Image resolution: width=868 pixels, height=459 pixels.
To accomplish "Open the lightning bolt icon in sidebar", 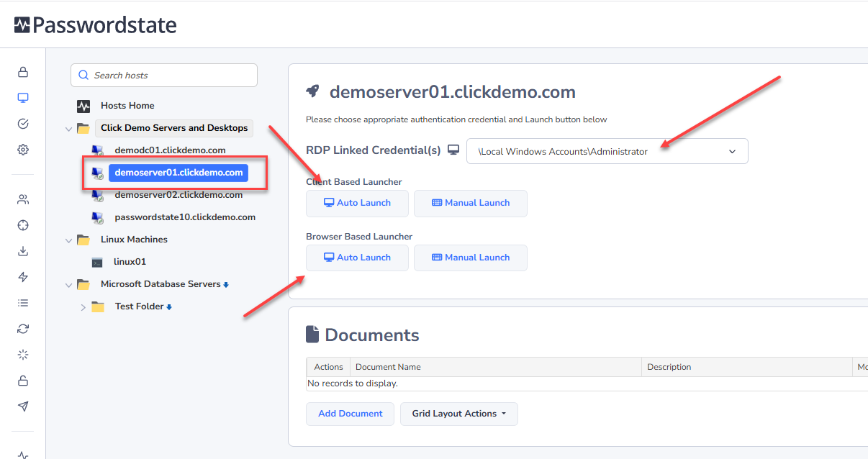I will 23,277.
